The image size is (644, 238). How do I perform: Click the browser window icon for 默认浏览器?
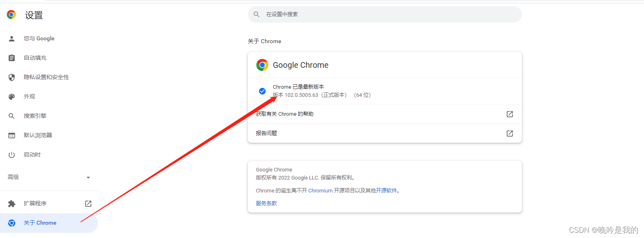(x=12, y=136)
